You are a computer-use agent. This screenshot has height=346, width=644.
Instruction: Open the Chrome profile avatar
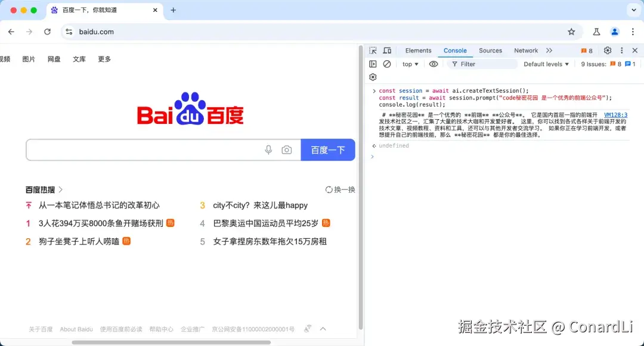pyautogui.click(x=614, y=32)
